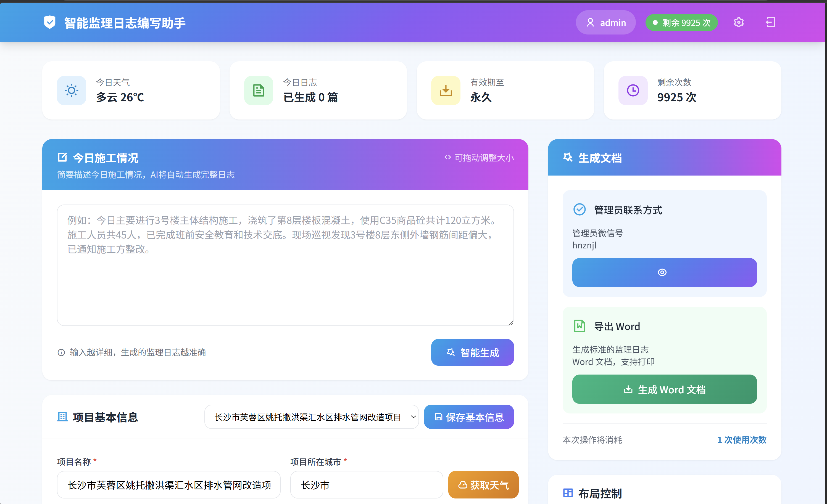The image size is (827, 504).
Task: Focus the 项目所在城市 input field
Action: (367, 485)
